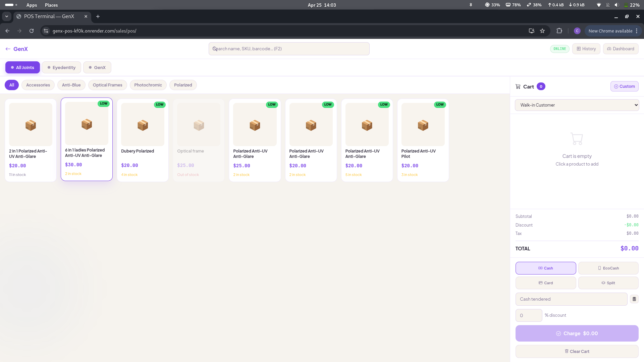Click the LOW badge on Polarized Anti-UV Pilot

pyautogui.click(x=440, y=105)
